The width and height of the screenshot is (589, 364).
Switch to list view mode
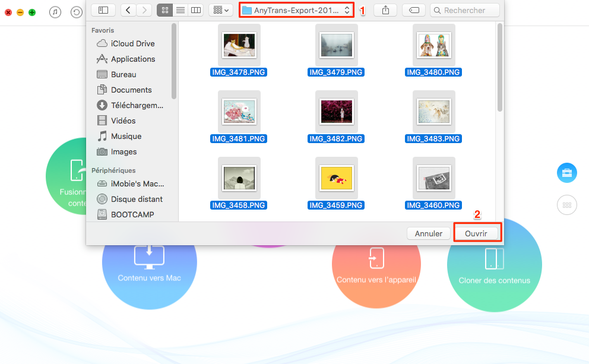(180, 10)
